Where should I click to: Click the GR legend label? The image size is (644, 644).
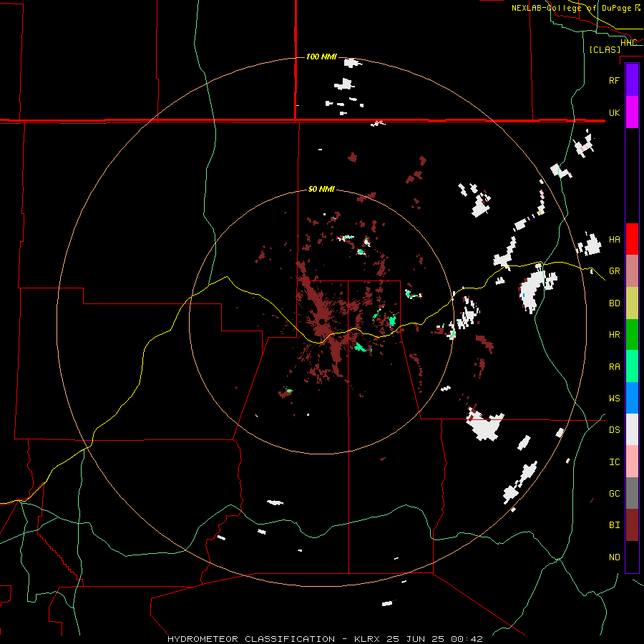pos(614,271)
